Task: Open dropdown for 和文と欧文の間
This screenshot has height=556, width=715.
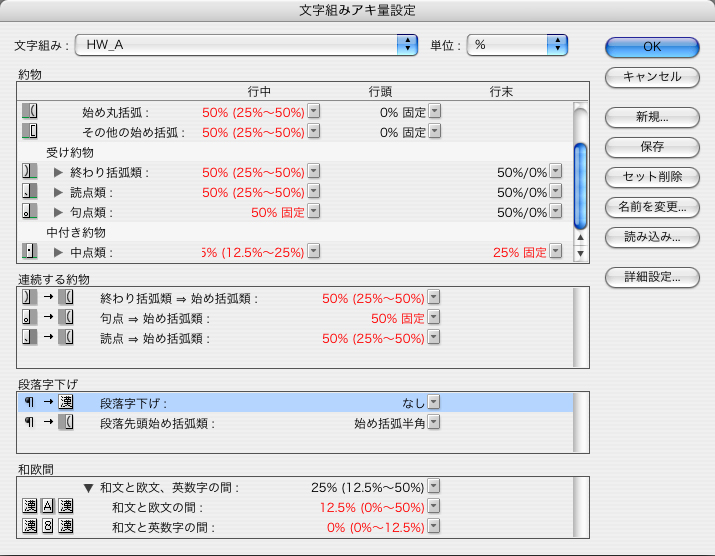Action: click(434, 506)
